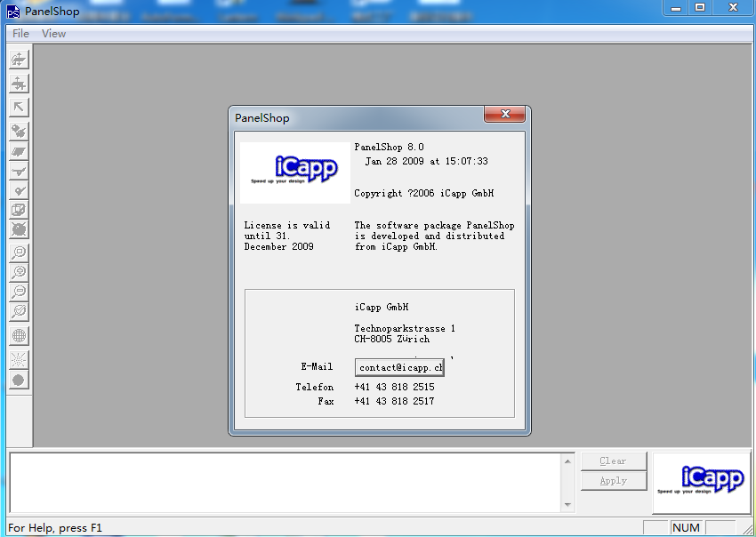Screen dimensions: 756x537
Task: Click the NUM status bar indicator
Action: tap(686, 528)
